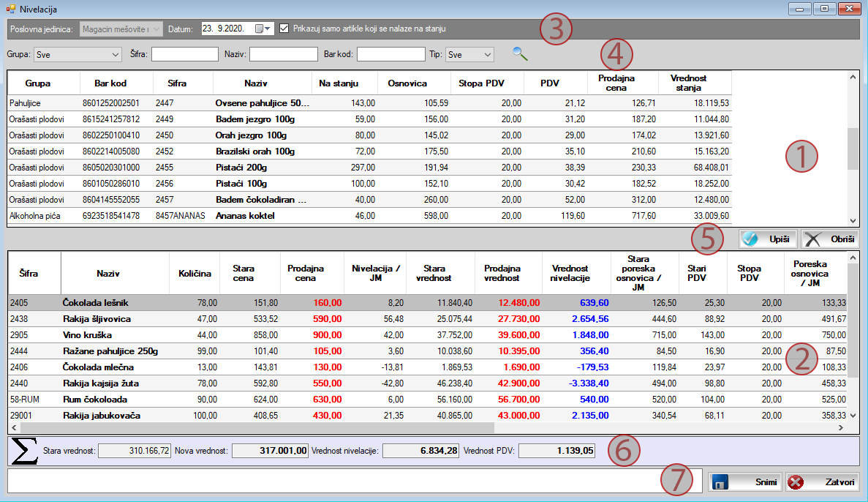Sort by Bar kod column header
Screen dimensions: 868x502
[117, 83]
